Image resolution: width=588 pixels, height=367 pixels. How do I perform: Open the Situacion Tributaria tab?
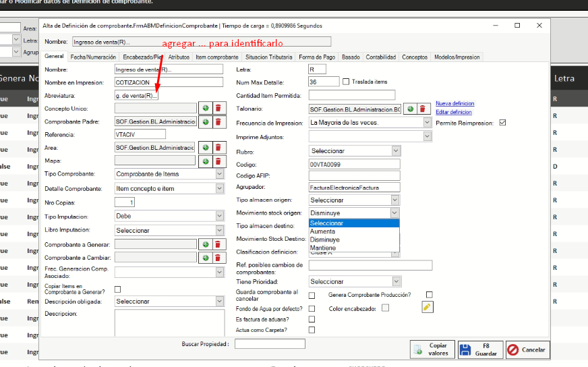click(268, 57)
